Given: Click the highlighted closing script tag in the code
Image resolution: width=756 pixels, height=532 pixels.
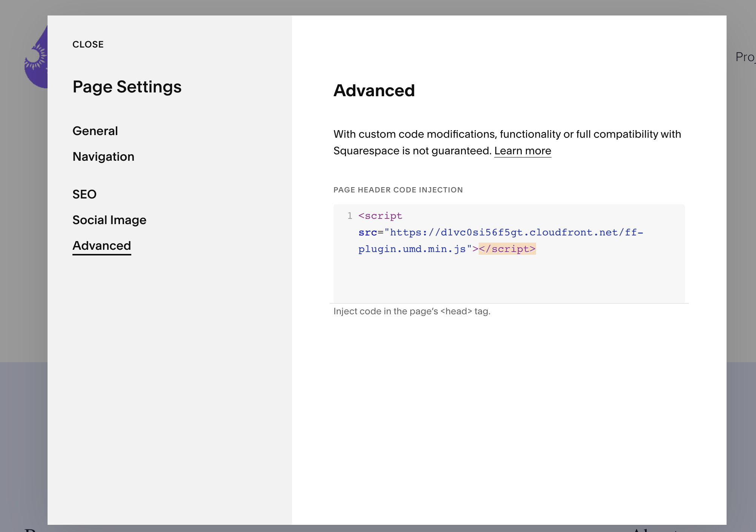Looking at the screenshot, I should 507,249.
